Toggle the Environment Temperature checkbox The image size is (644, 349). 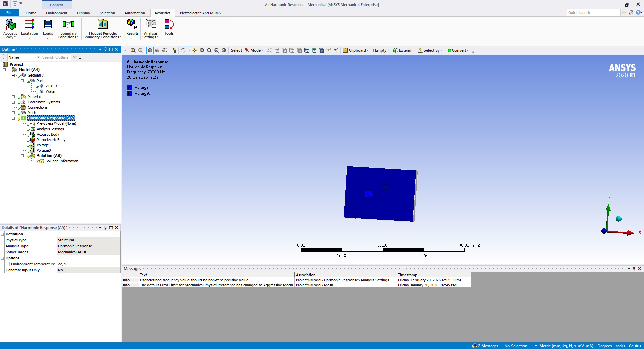(x=8, y=264)
